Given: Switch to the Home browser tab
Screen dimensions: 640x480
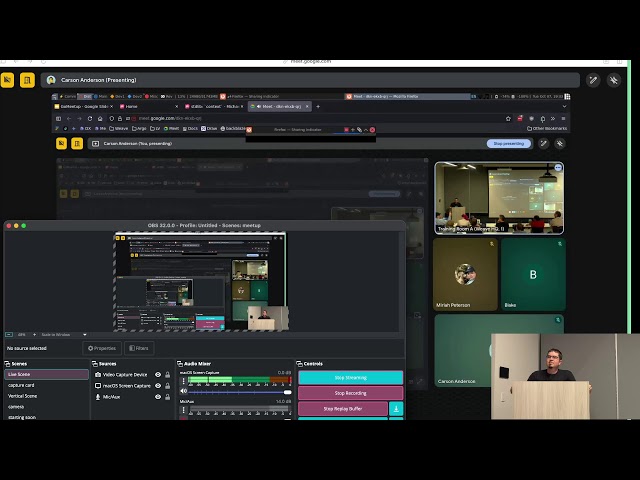Looking at the screenshot, I should click(x=149, y=107).
